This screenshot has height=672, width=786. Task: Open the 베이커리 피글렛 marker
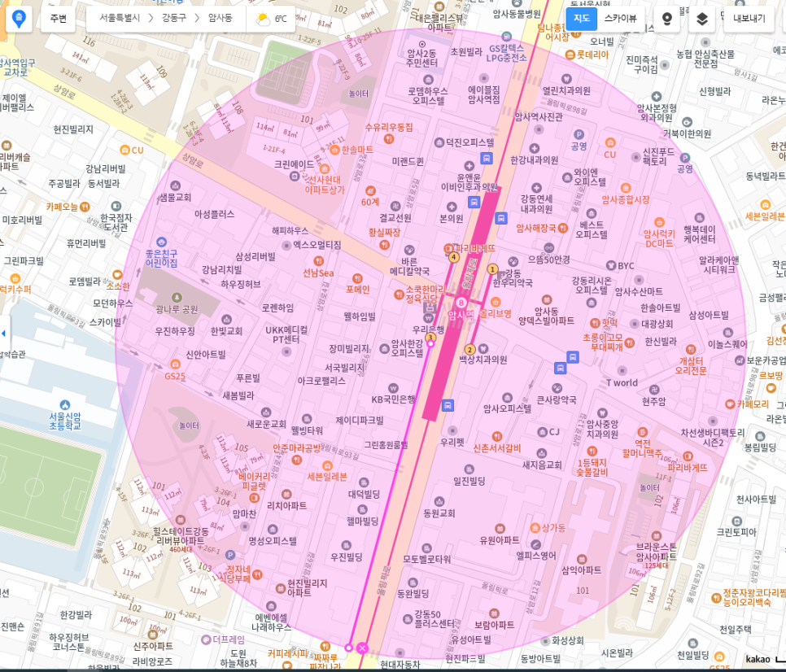[x=254, y=498]
